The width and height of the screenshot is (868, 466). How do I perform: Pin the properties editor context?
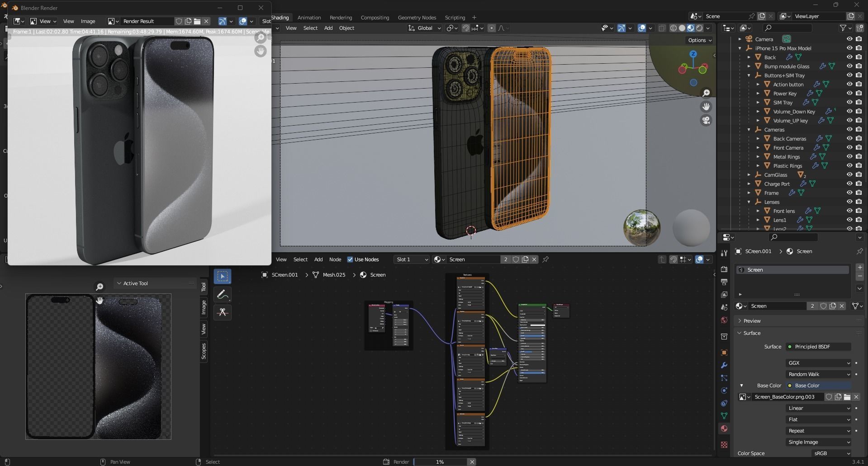click(859, 251)
